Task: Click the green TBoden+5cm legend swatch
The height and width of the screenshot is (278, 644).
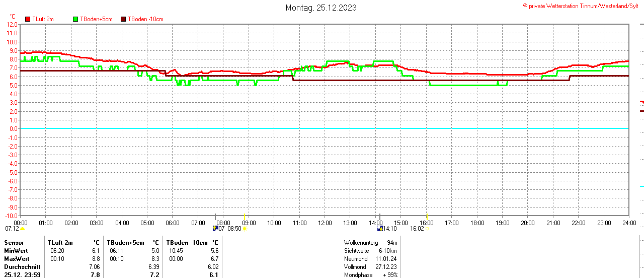Action: point(75,19)
